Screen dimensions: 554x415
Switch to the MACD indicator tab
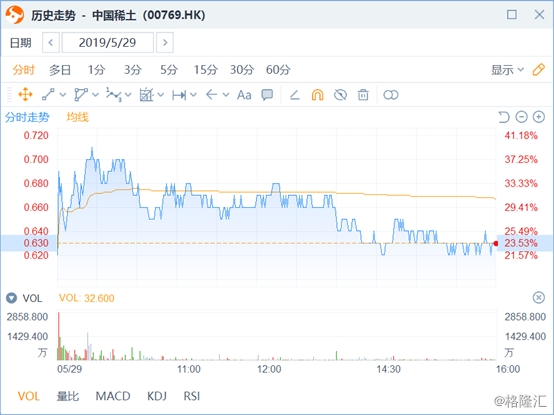click(x=113, y=396)
